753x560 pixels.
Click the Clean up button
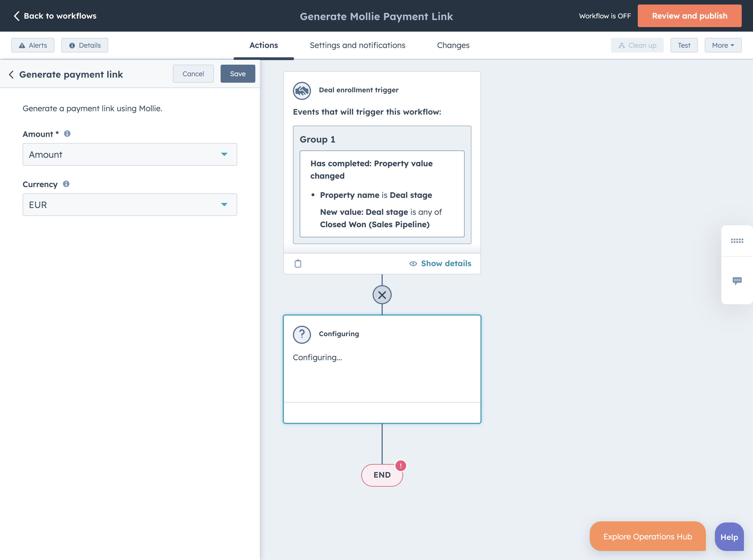pos(637,45)
